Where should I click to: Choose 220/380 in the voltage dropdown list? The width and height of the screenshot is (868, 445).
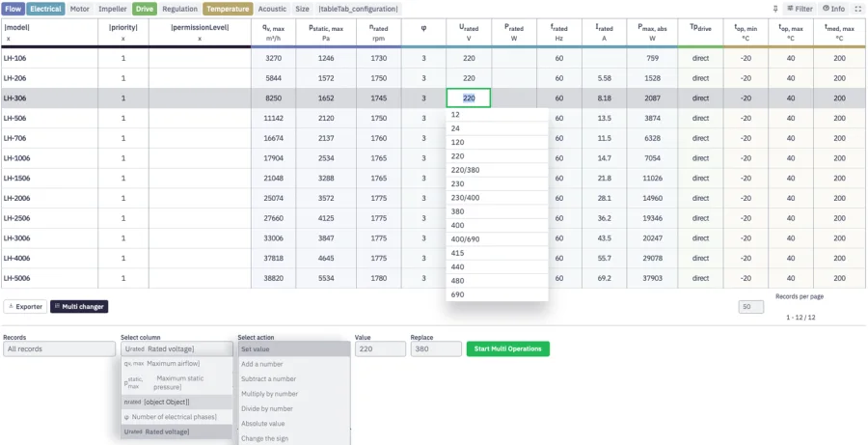tap(497, 170)
